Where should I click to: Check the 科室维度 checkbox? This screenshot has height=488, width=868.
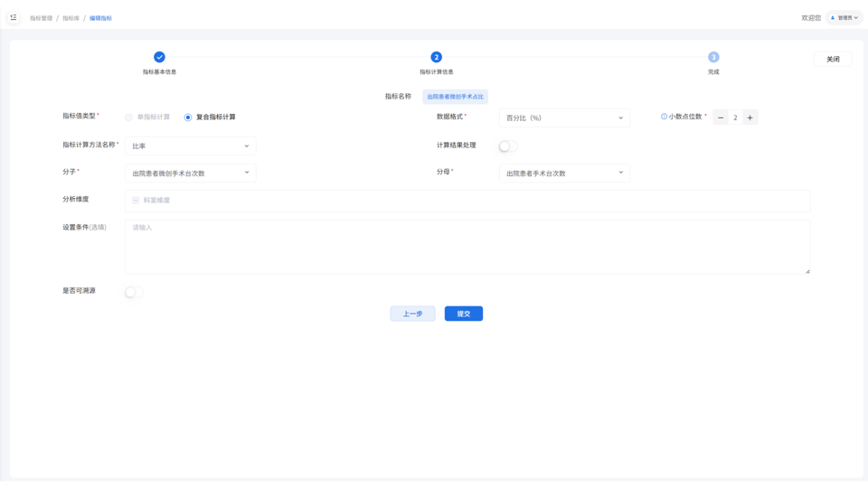pyautogui.click(x=136, y=201)
